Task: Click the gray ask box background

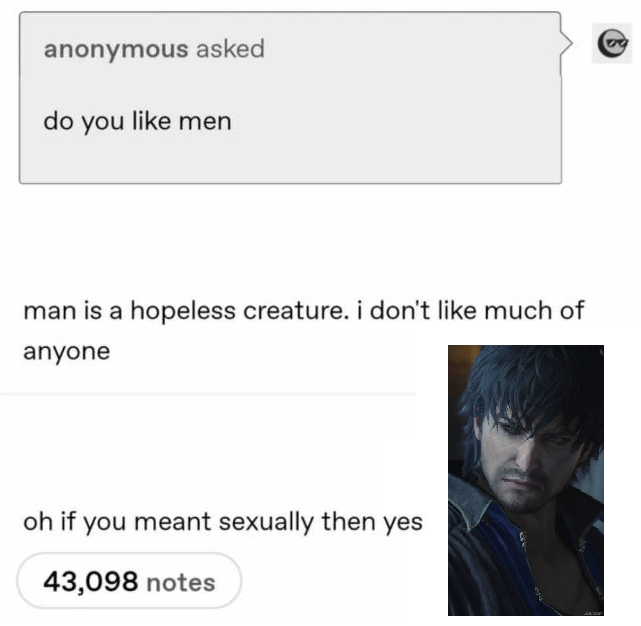Action: (290, 98)
